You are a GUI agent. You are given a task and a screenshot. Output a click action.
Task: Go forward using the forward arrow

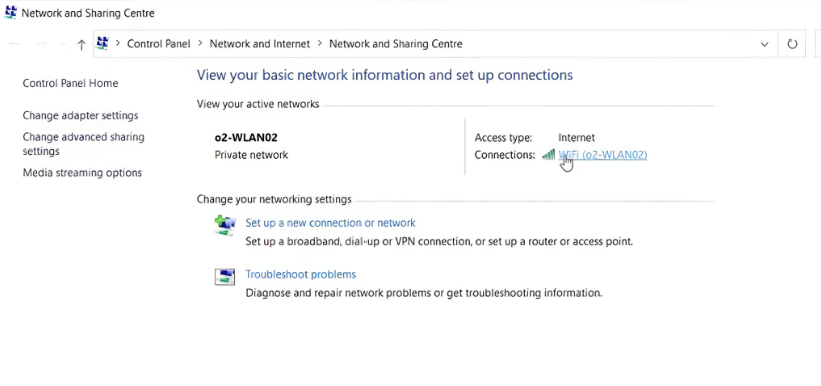point(41,45)
